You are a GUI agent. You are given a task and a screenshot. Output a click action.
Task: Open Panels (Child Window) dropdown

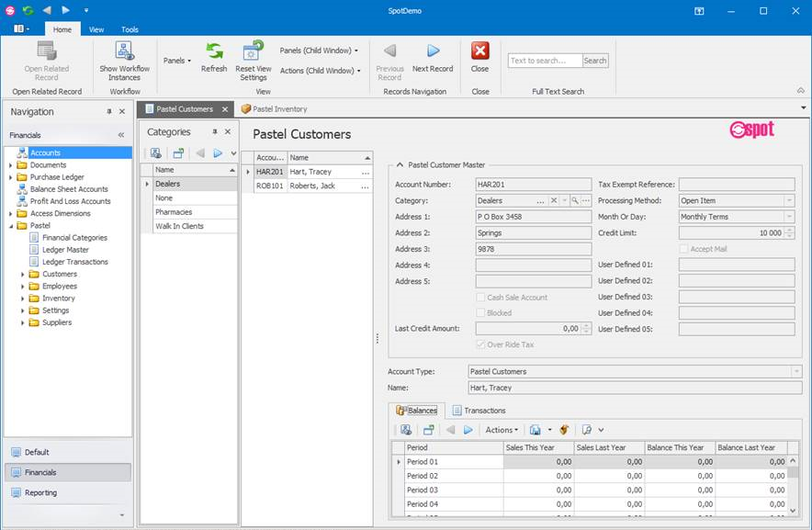[x=319, y=51]
